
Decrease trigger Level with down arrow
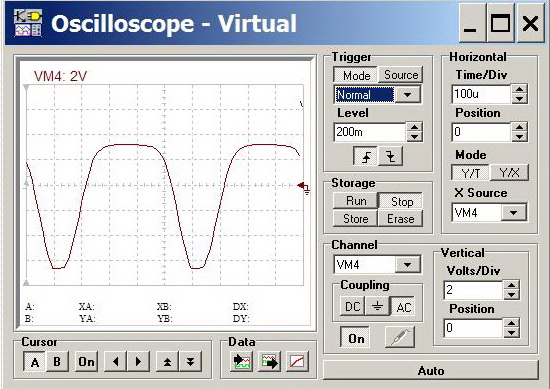click(414, 137)
